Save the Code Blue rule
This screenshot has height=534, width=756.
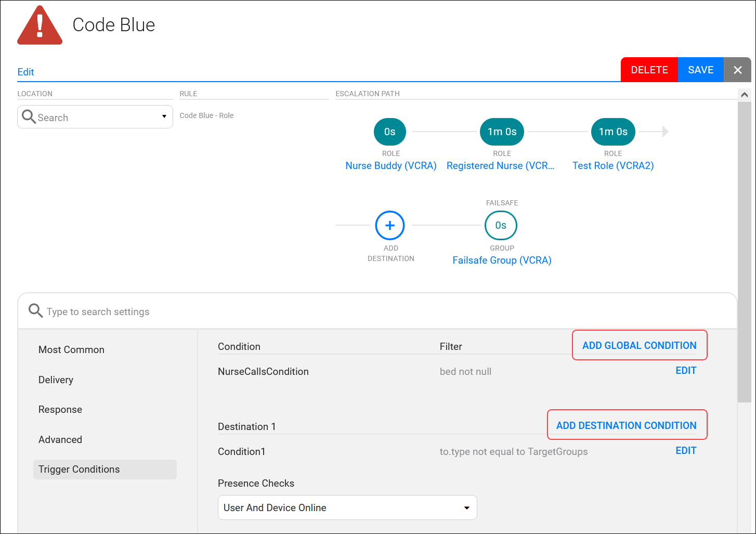pos(700,70)
